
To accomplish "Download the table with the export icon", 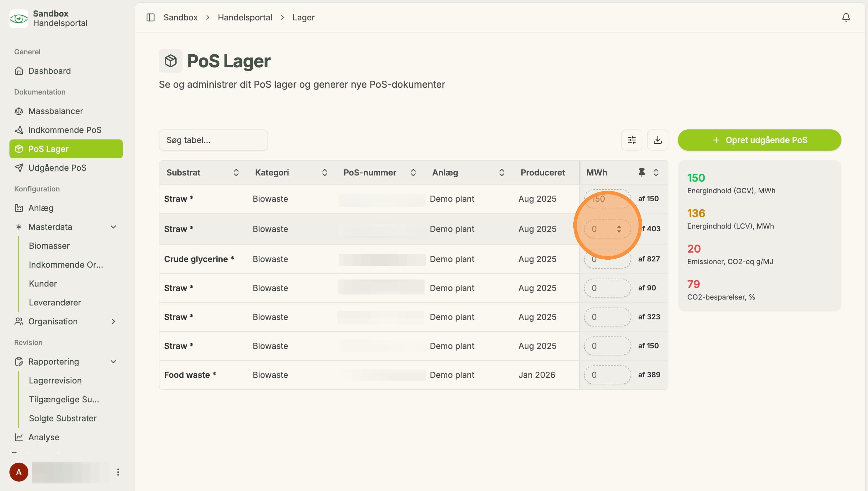I will point(657,140).
